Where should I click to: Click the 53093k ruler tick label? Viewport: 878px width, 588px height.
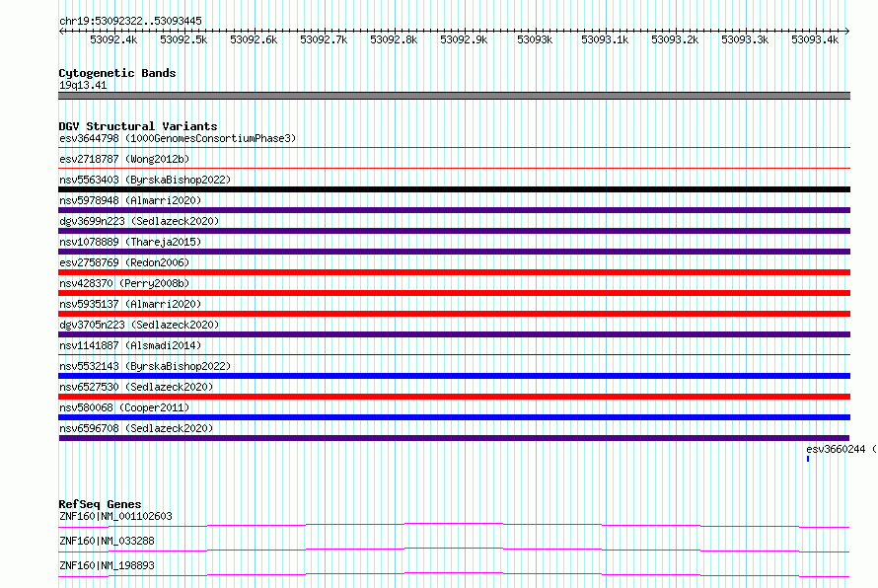[535, 39]
